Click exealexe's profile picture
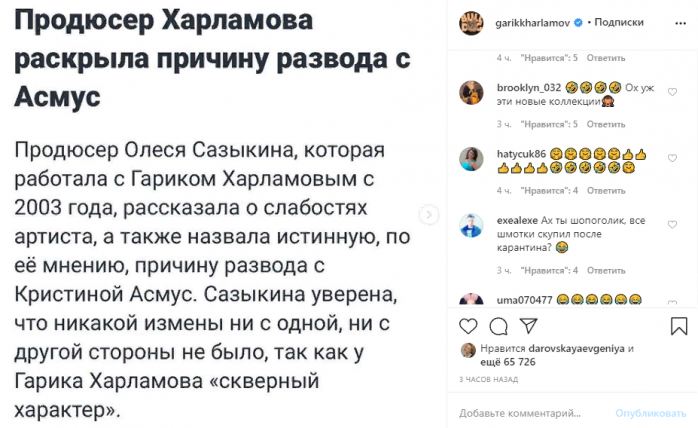 (471, 223)
